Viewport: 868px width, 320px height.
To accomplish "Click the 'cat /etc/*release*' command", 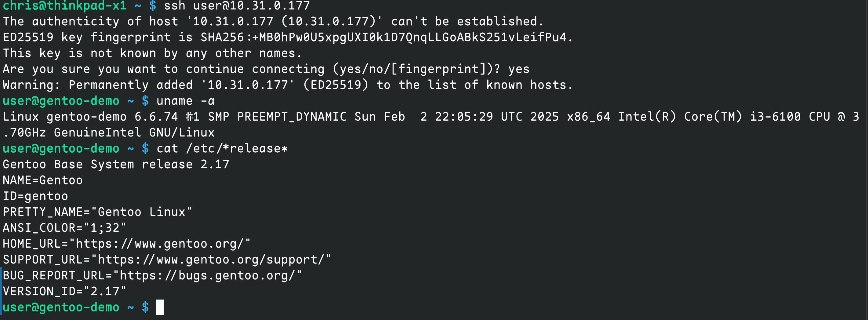I will point(222,148).
